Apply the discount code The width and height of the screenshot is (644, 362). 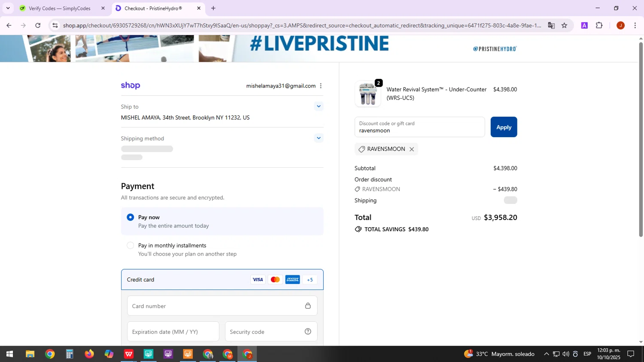504,127
